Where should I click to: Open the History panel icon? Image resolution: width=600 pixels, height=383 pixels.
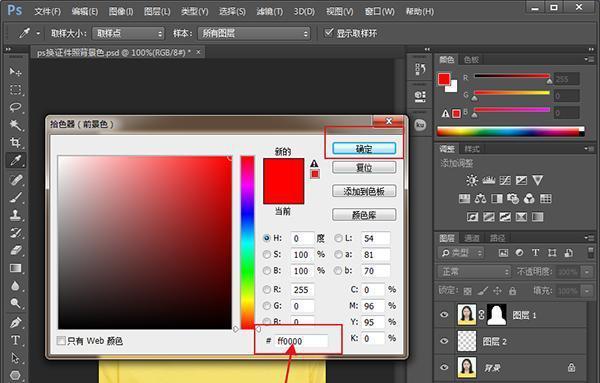420,70
